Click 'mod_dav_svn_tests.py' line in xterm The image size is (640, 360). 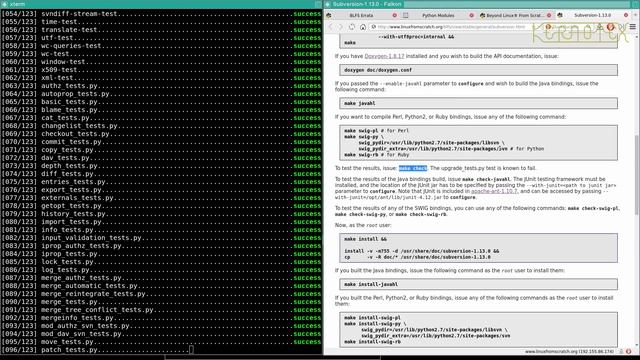point(161,334)
